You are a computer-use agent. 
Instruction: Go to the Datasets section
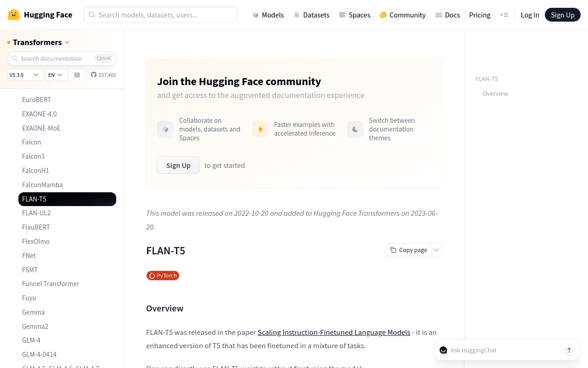coord(311,15)
